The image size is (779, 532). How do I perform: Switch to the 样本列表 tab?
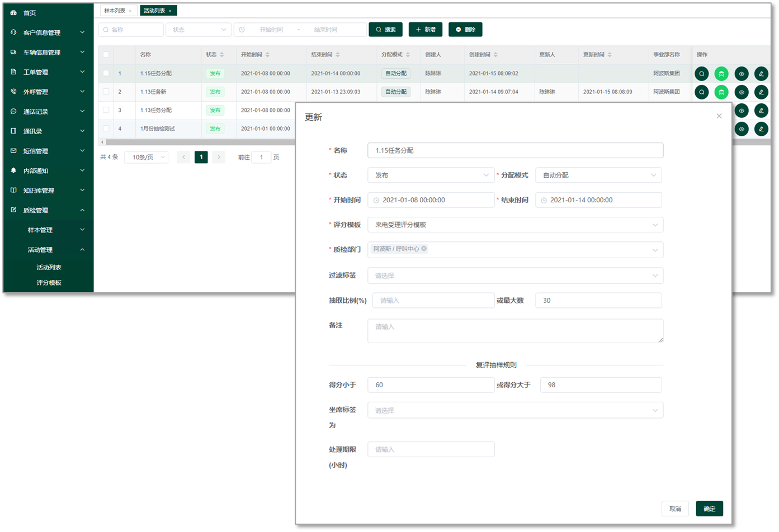coord(115,11)
